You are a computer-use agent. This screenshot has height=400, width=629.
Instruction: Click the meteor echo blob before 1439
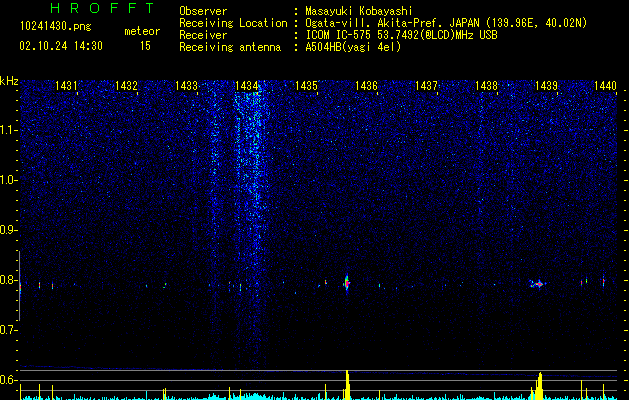538,284
